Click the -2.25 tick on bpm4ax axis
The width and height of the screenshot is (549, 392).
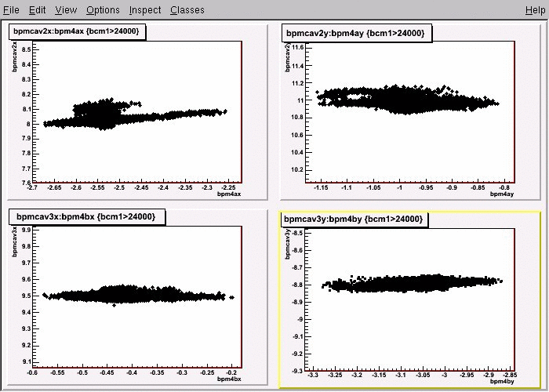(229, 188)
